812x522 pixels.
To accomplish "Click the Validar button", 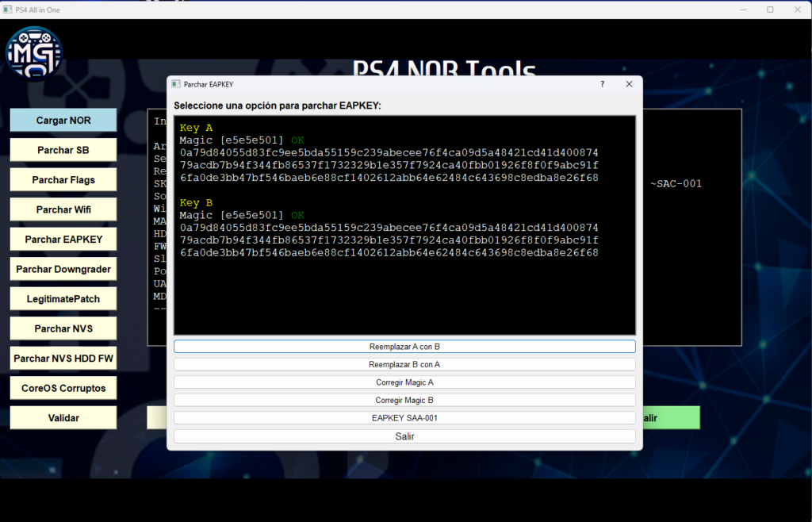I will [x=63, y=418].
